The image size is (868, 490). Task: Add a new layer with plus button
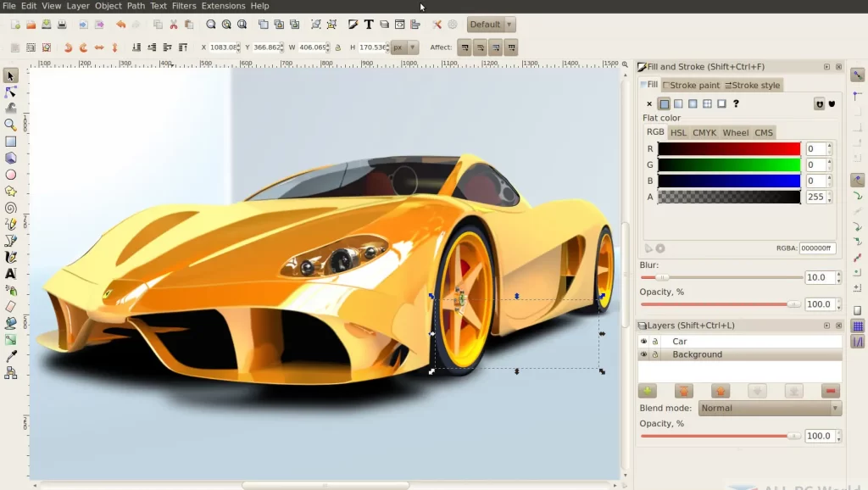(x=648, y=391)
